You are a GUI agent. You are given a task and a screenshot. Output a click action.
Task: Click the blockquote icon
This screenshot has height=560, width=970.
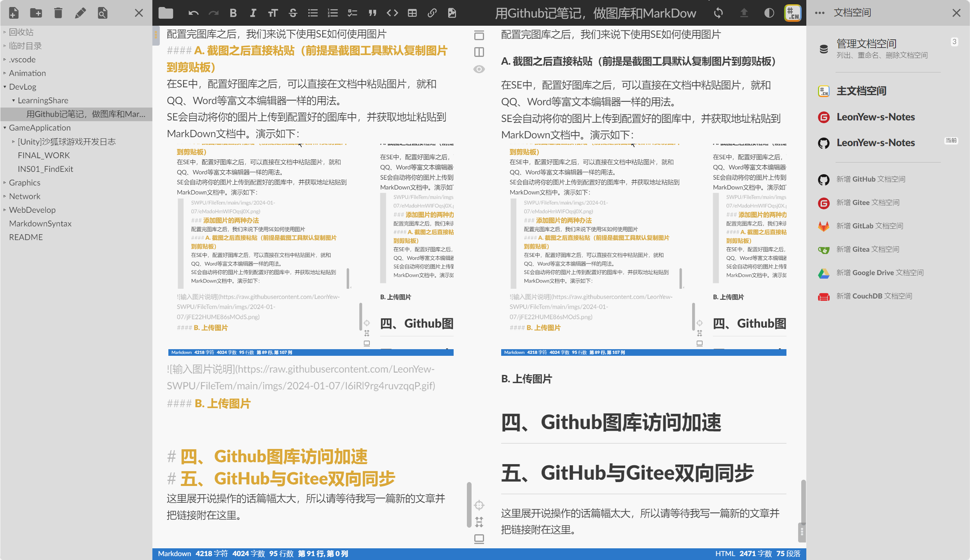point(372,13)
